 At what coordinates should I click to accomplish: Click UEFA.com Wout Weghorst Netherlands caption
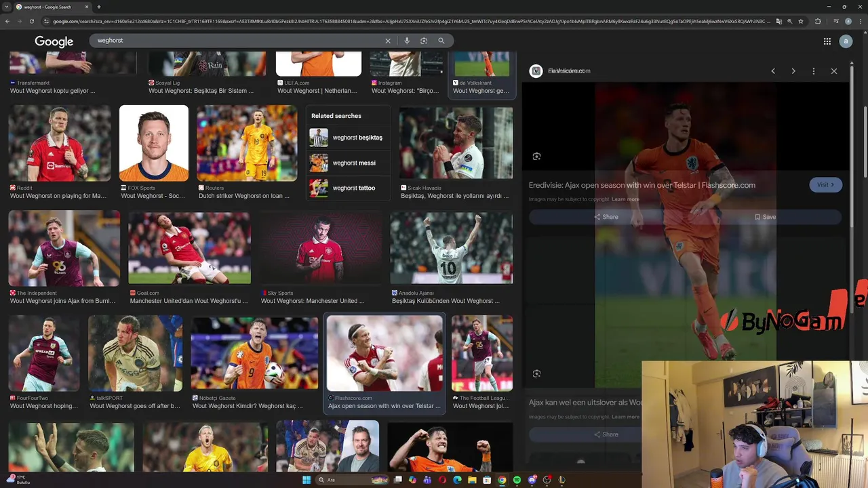tap(317, 91)
